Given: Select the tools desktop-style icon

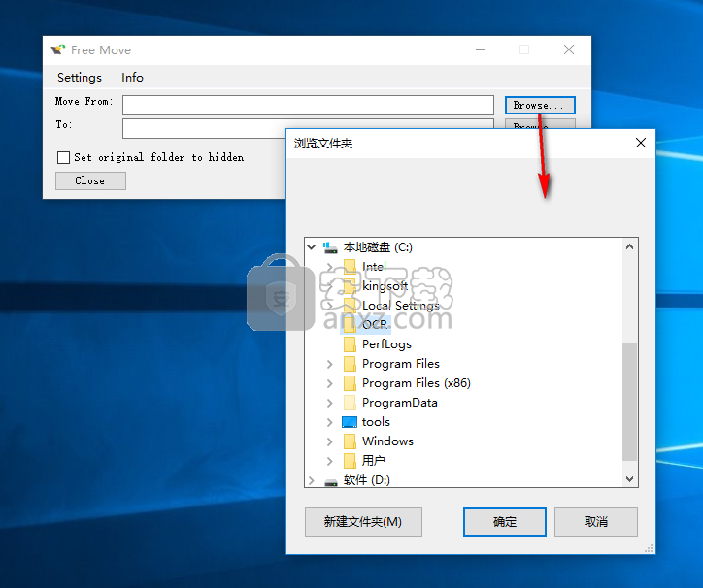Looking at the screenshot, I should tap(350, 422).
